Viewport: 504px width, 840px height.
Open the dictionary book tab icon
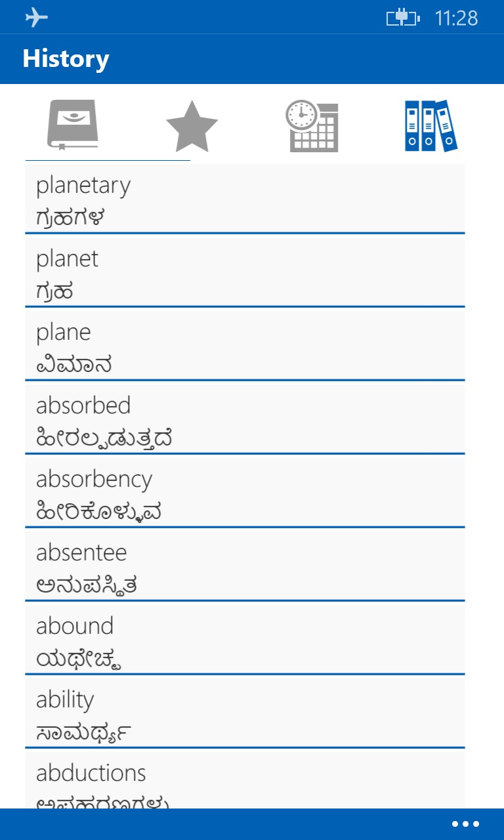[72, 125]
